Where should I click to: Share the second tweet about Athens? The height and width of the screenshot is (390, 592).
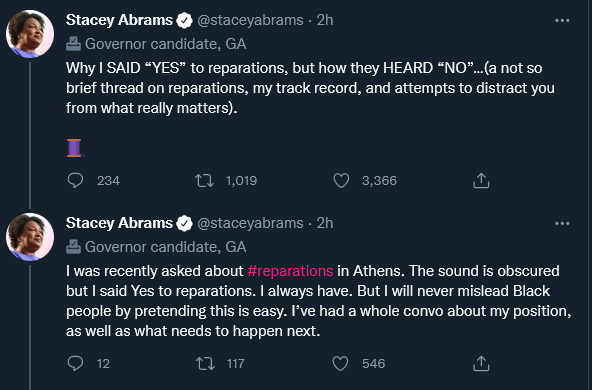[x=481, y=364]
